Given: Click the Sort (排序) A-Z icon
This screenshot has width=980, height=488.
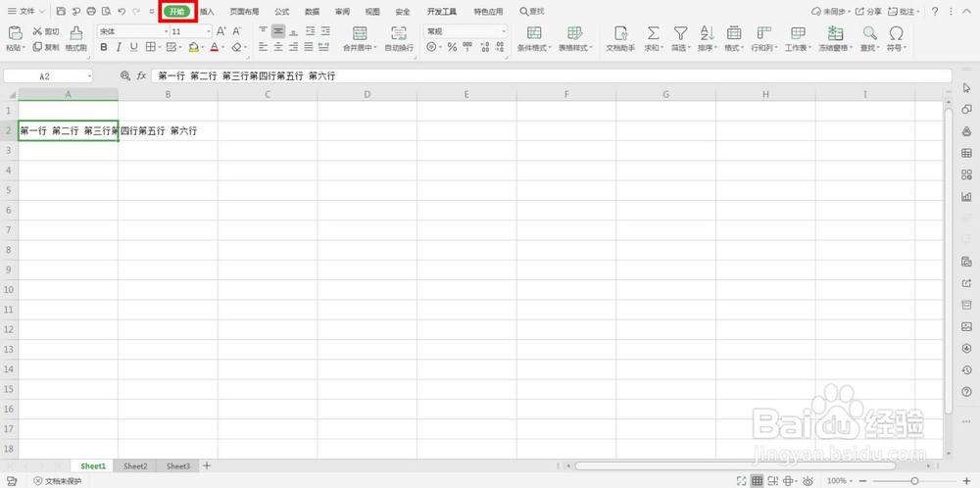Looking at the screenshot, I should (x=707, y=33).
